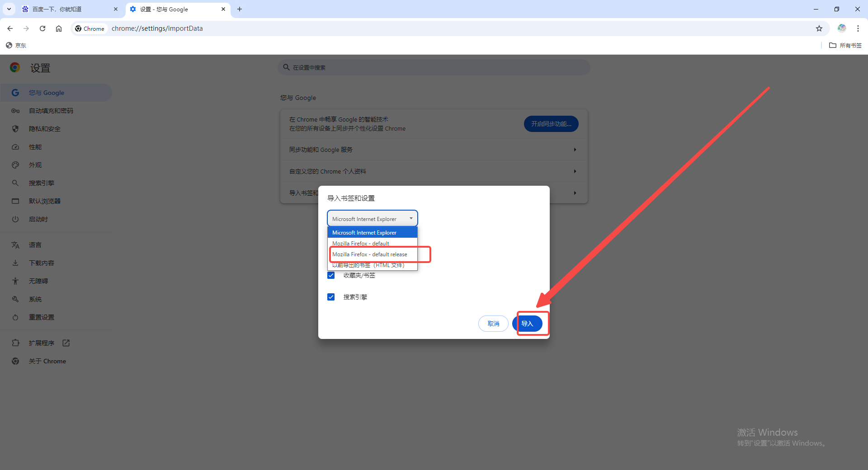Click the 重置设置 reset icon
This screenshot has width=868, height=470.
click(15, 317)
